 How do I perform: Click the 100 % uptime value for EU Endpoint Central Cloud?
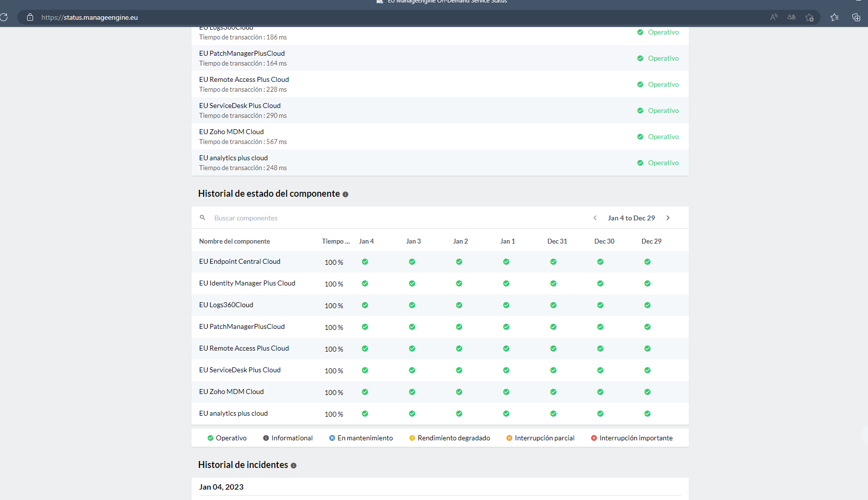(334, 262)
